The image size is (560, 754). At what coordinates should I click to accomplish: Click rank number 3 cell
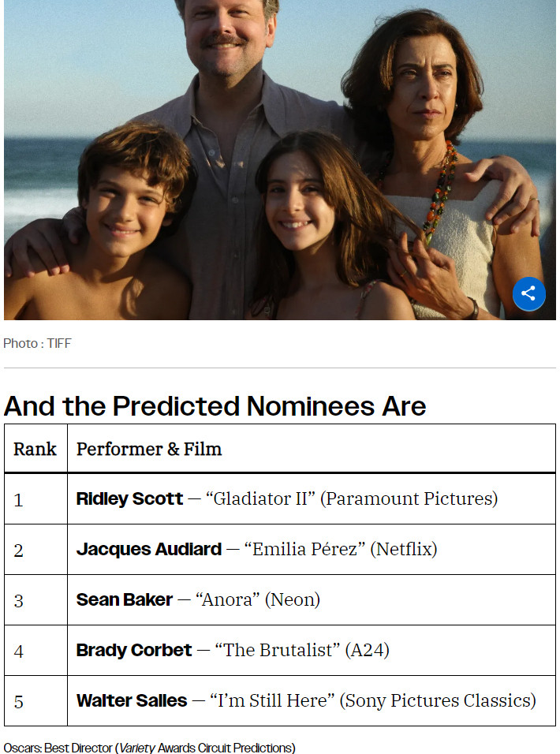[x=35, y=600]
